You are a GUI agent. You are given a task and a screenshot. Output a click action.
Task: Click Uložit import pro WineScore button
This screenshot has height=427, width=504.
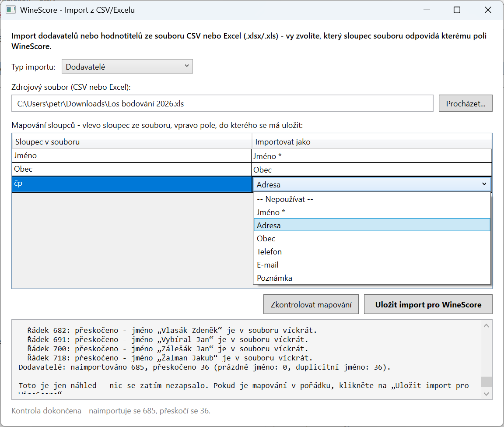click(x=428, y=304)
